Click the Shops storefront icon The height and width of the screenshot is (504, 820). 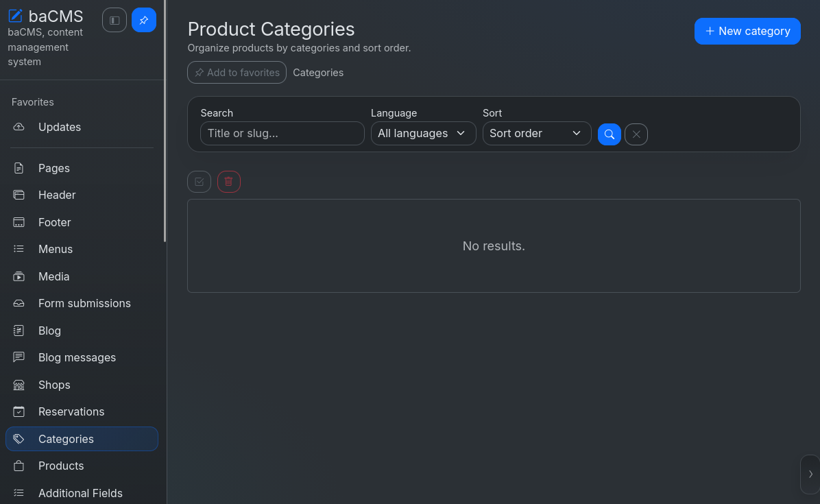click(19, 385)
